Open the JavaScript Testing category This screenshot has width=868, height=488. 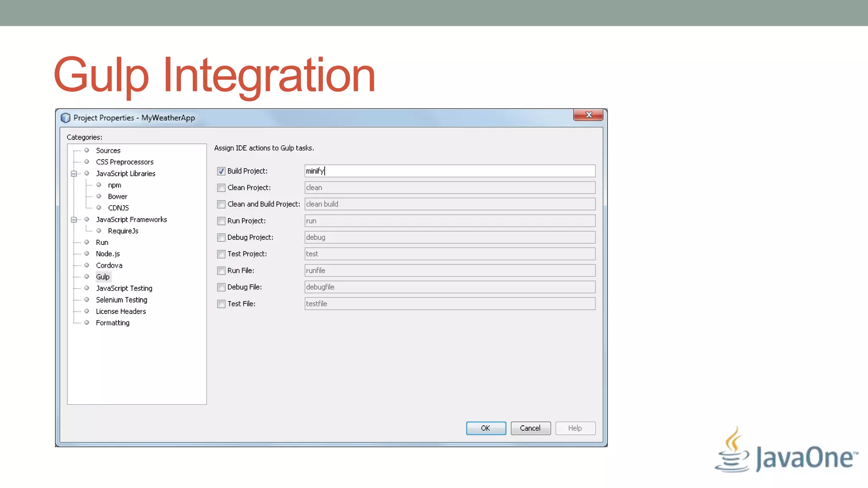coord(124,288)
